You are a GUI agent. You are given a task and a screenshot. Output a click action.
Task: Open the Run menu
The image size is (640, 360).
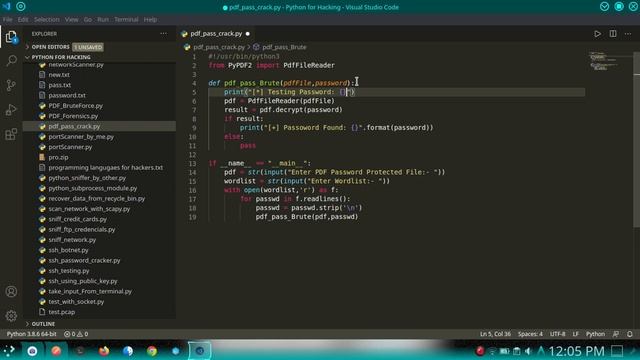point(103,20)
